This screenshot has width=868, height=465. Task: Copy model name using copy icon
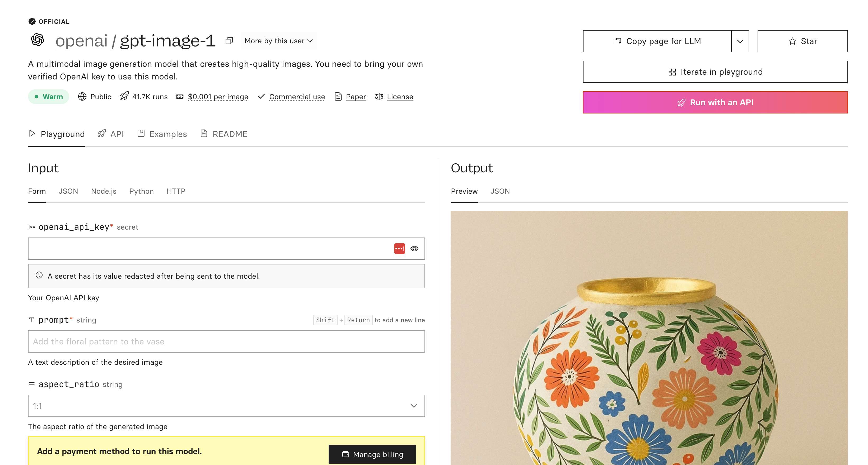pos(229,41)
